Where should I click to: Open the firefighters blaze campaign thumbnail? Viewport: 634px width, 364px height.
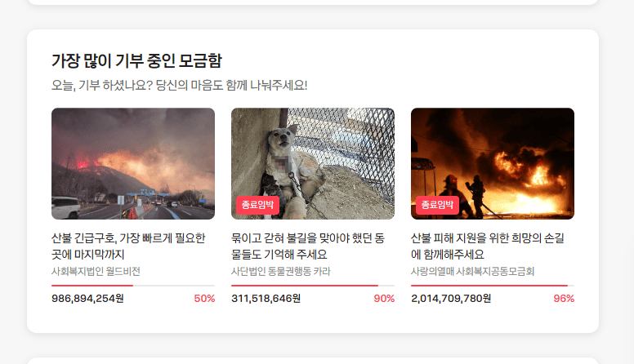point(493,163)
